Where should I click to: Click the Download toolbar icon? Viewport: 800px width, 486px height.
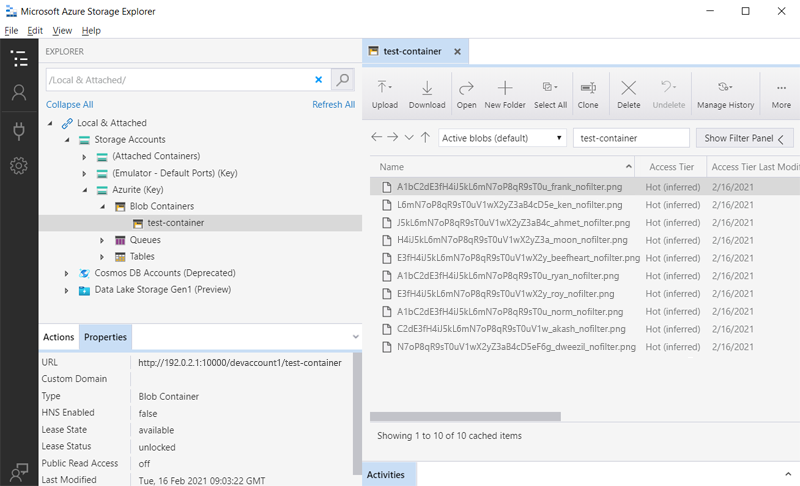427,94
